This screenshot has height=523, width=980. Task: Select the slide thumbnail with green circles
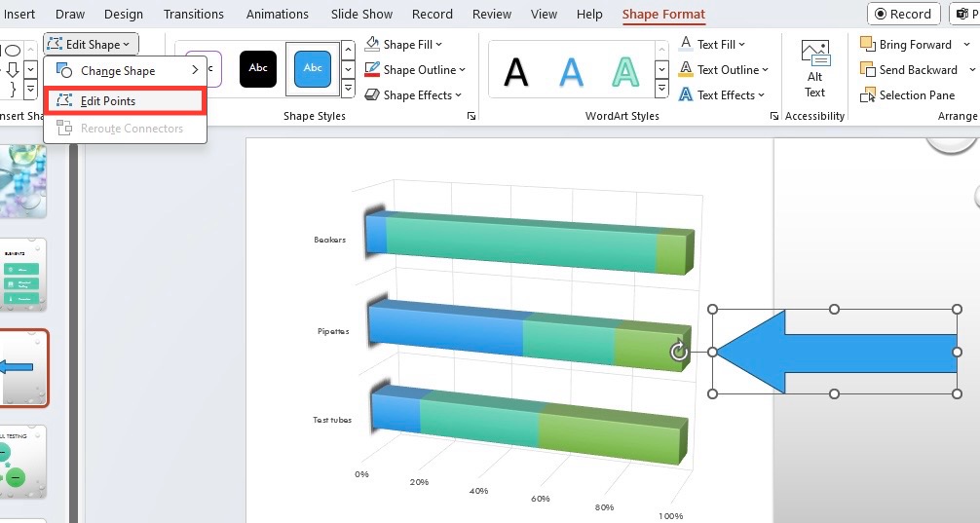(x=23, y=461)
